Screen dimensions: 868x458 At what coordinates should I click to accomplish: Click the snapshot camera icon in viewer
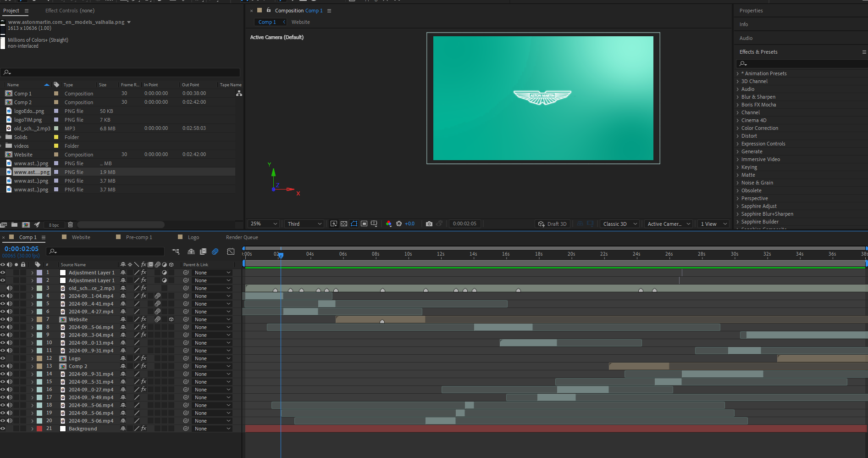429,224
